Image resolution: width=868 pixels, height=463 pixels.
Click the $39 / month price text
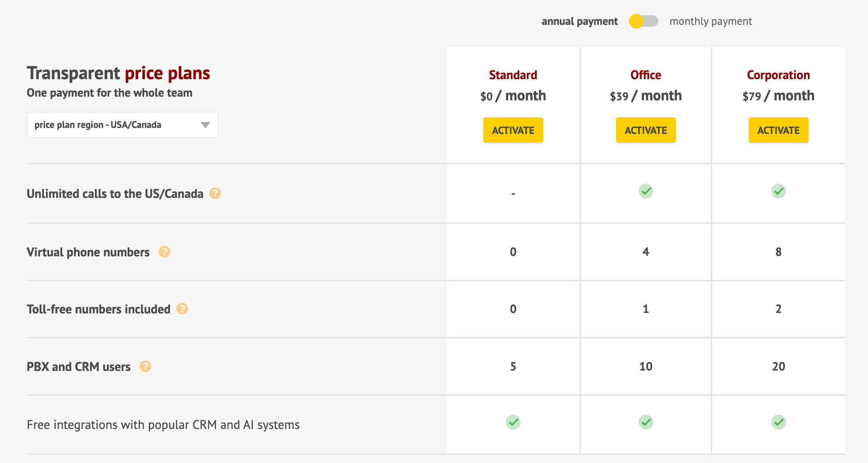[645, 96]
